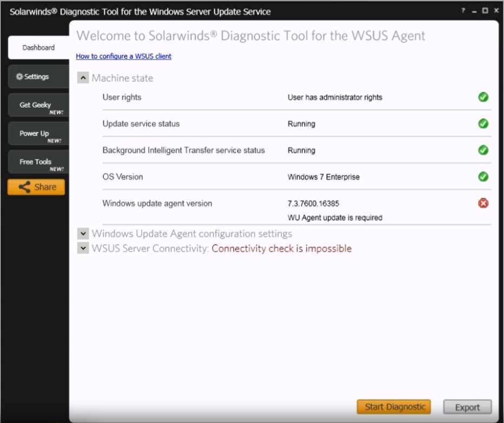Image resolution: width=504 pixels, height=423 pixels.
Task: Click the 'Update service status' label
Action: click(x=141, y=124)
